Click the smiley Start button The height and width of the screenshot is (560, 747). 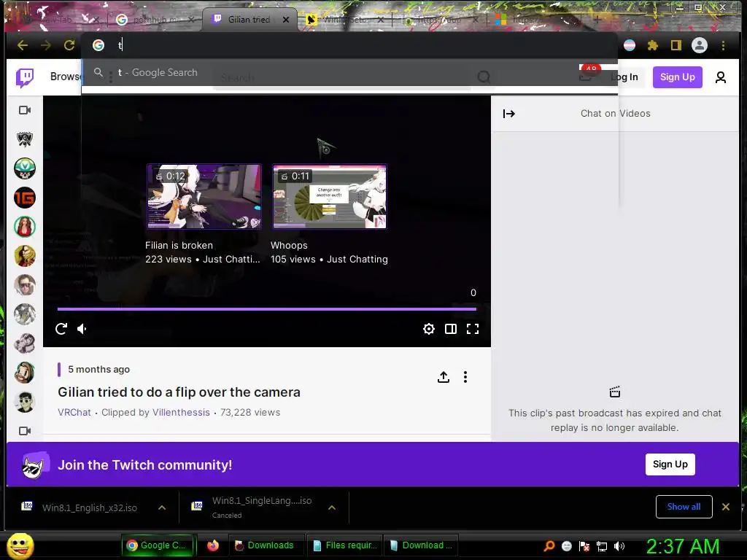pyautogui.click(x=20, y=545)
